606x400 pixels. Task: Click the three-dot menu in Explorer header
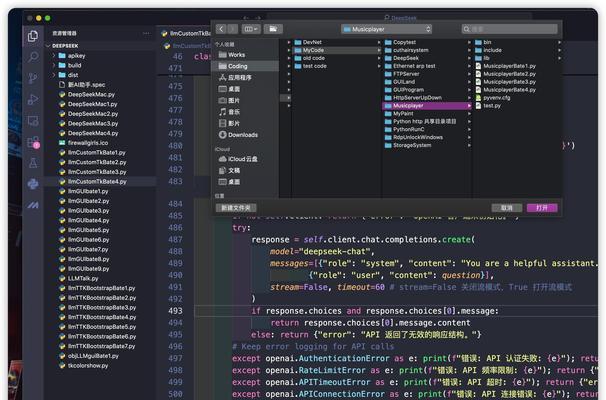click(x=146, y=33)
